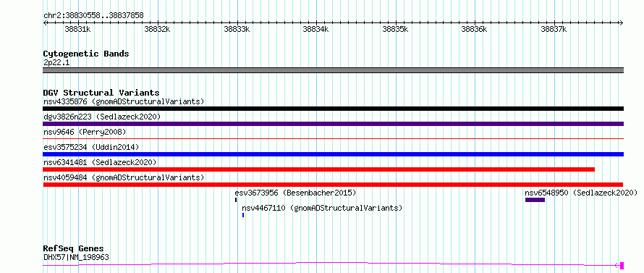The image size is (644, 273).
Task: Click the gray 2p22.1 cytogenetic band bar
Action: point(333,70)
